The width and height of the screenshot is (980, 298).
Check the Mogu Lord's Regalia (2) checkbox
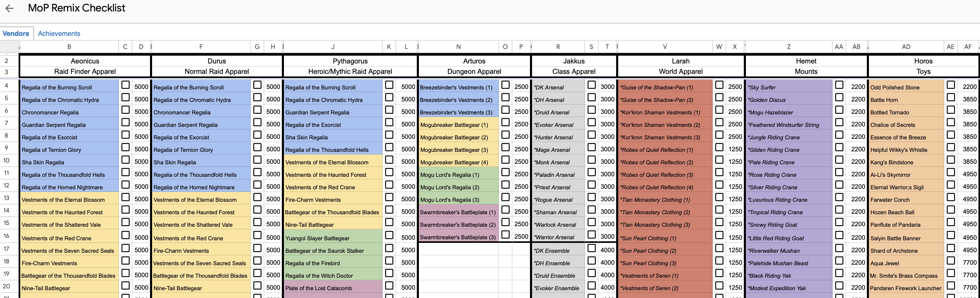505,185
